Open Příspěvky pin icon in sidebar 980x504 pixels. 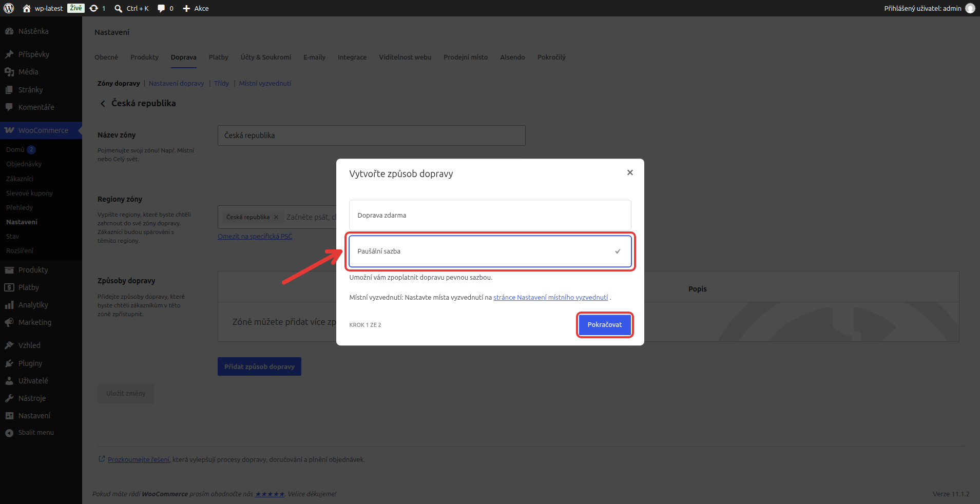[x=9, y=54]
